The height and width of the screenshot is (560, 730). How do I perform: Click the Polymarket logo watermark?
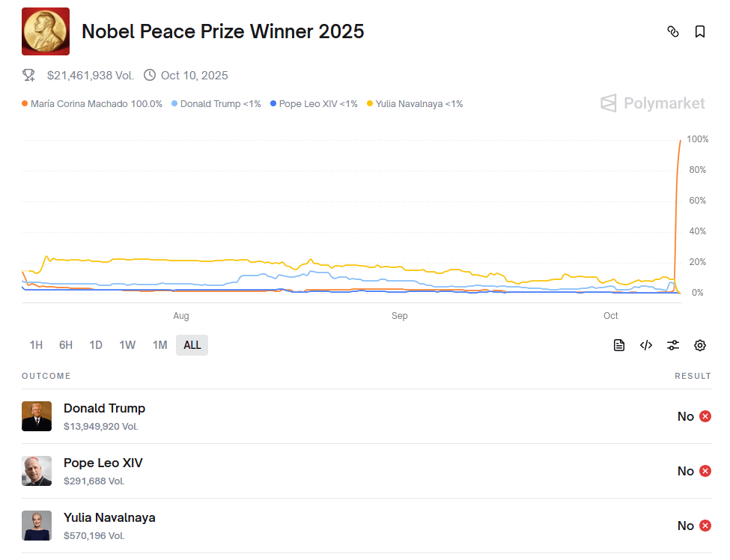click(653, 103)
